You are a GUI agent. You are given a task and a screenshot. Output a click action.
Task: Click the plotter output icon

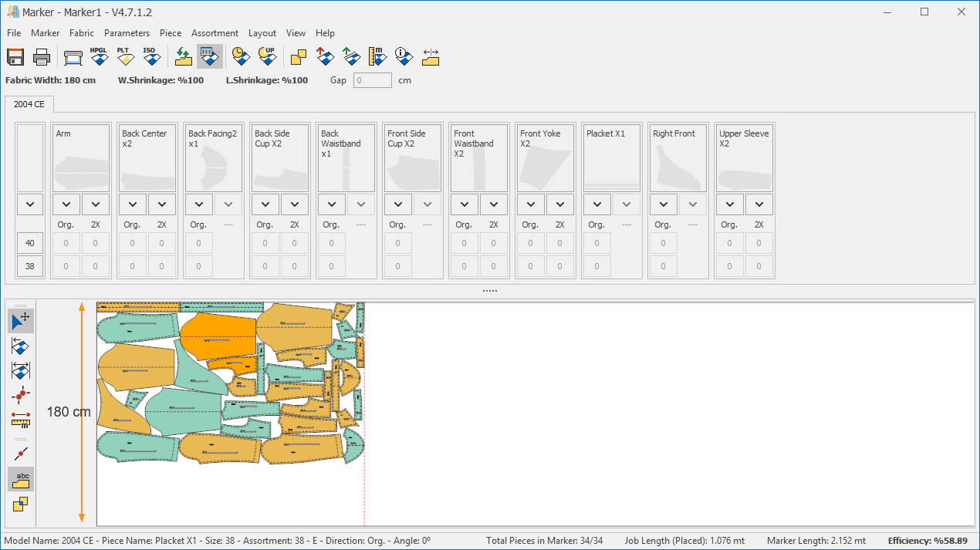73,56
